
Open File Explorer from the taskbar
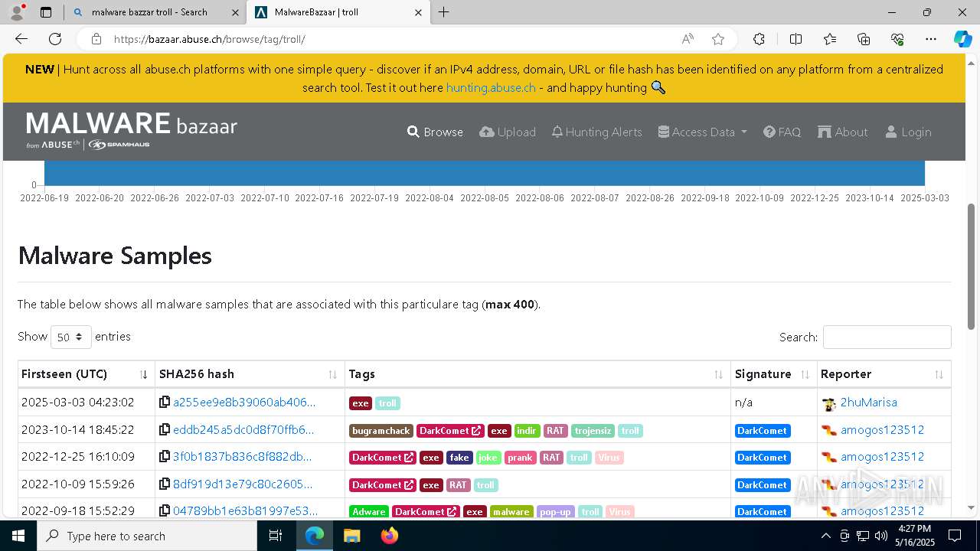point(351,536)
